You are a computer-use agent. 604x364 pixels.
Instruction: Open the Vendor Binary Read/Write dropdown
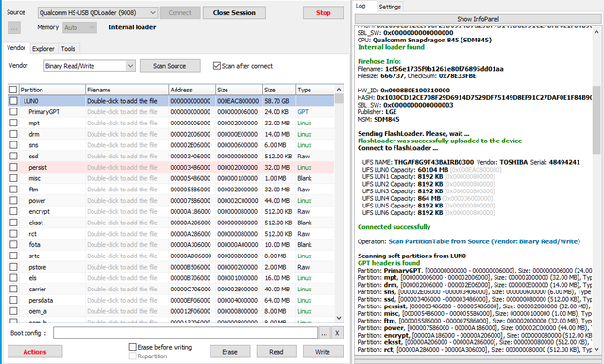[90, 66]
